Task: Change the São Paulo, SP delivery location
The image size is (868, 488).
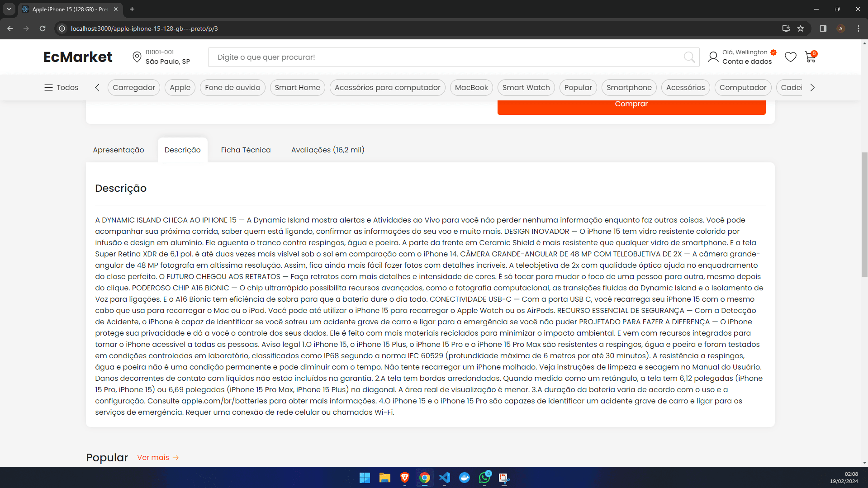Action: point(167,62)
